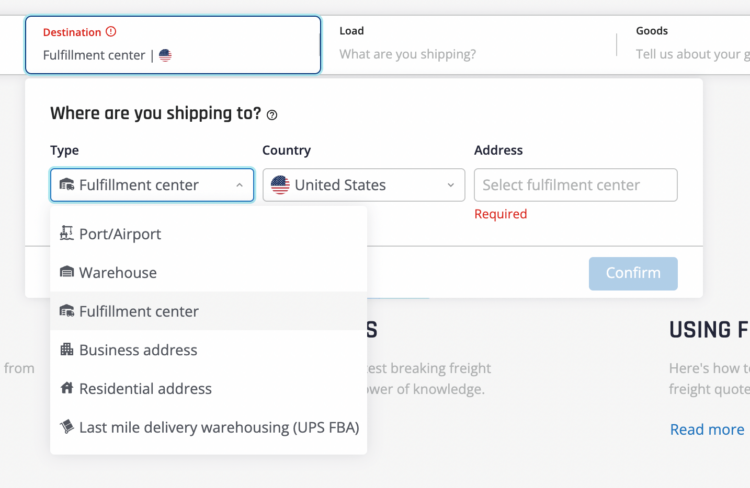750x488 pixels.
Task: Click the Confirm button
Action: click(x=633, y=273)
